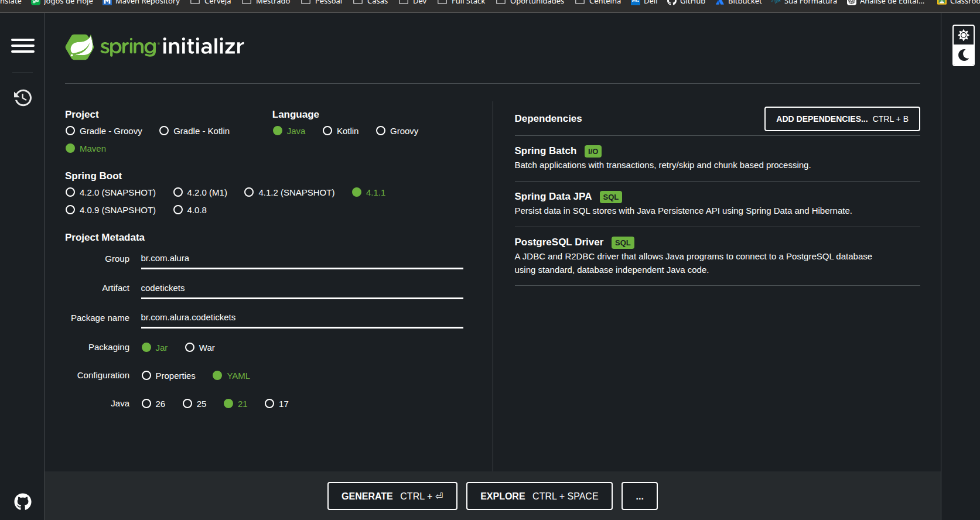Open the Full Stack bookmark folder
Image resolution: width=980 pixels, height=520 pixels.
coord(462,2)
